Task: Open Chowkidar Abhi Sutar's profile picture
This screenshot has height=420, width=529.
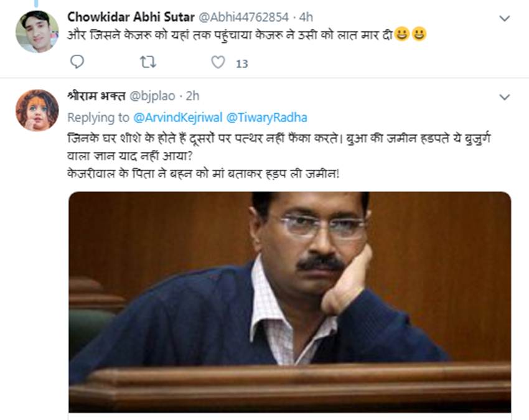Action: (37, 31)
